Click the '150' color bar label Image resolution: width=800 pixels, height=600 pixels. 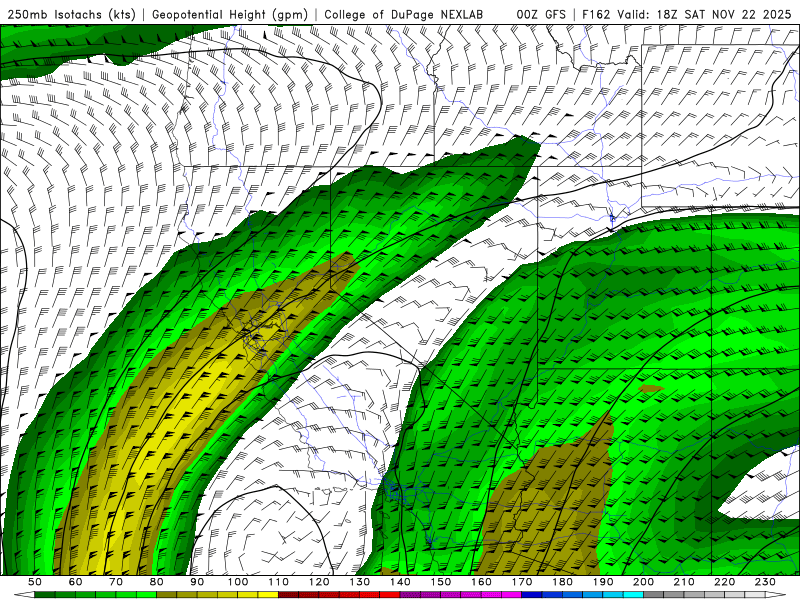tap(441, 582)
